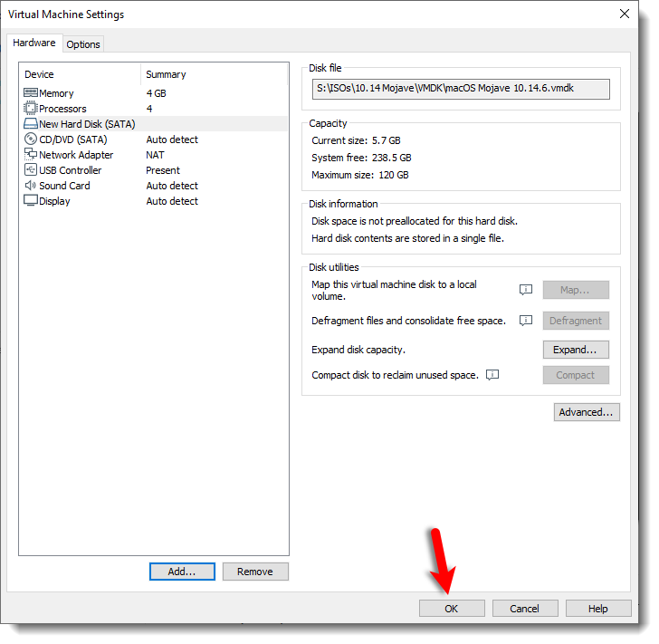
Task: Click 'Disk space is not preallocated' text
Action: pyautogui.click(x=415, y=221)
